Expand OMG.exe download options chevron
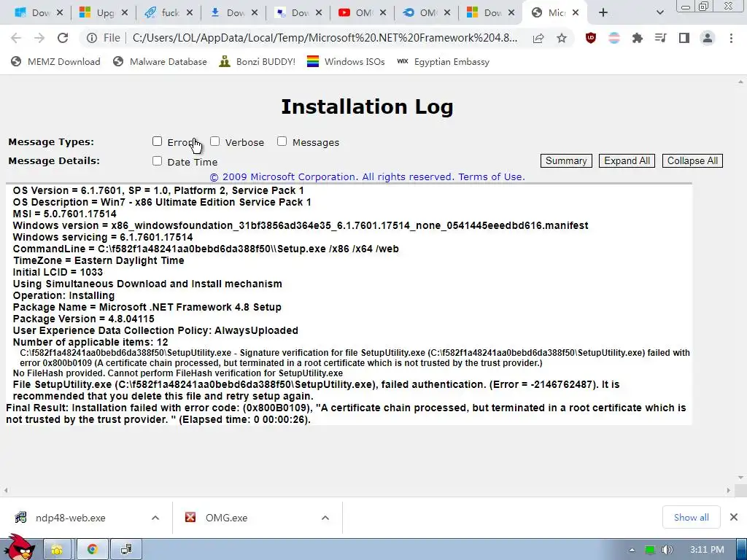 [x=325, y=518]
